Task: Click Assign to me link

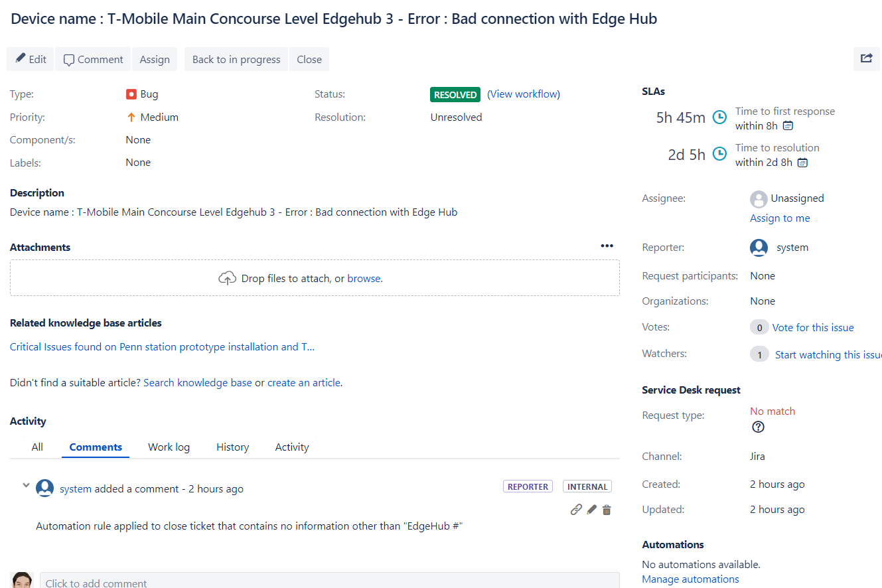Action: [x=780, y=218]
